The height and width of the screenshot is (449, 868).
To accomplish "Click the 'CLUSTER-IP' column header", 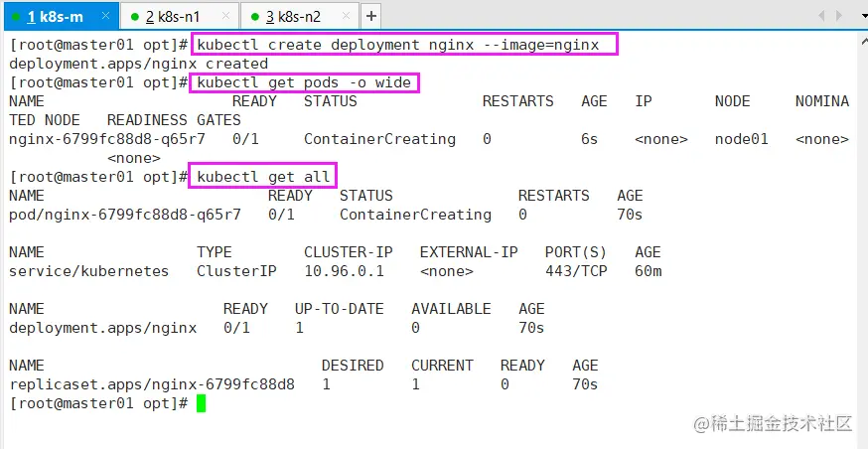I will pos(349,252).
